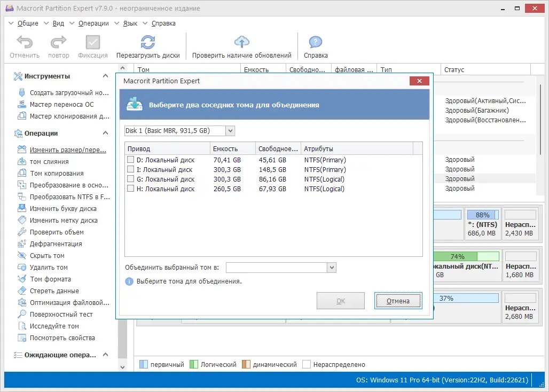Open the Общие menu
The width and height of the screenshot is (549, 392).
pos(28,23)
